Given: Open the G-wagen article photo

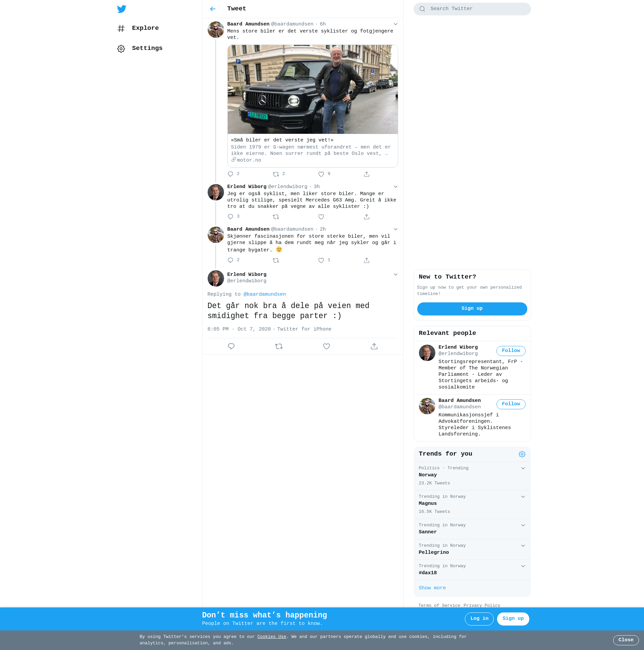Looking at the screenshot, I should (x=312, y=89).
